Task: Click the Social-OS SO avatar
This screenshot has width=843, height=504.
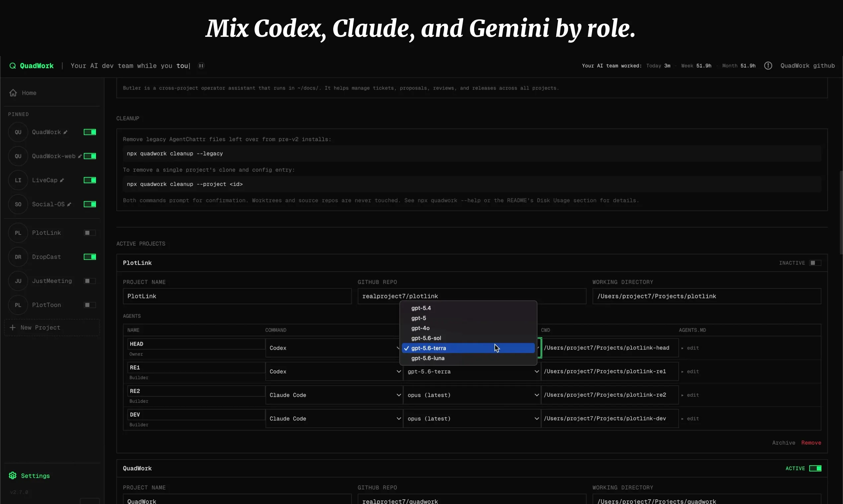Action: point(18,204)
